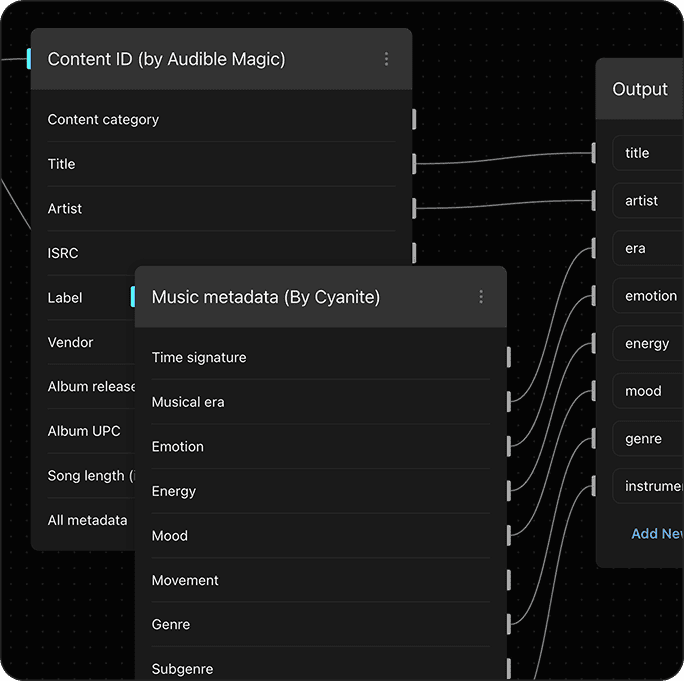The image size is (684, 681).
Task: Click the Content category output port
Action: [x=413, y=120]
